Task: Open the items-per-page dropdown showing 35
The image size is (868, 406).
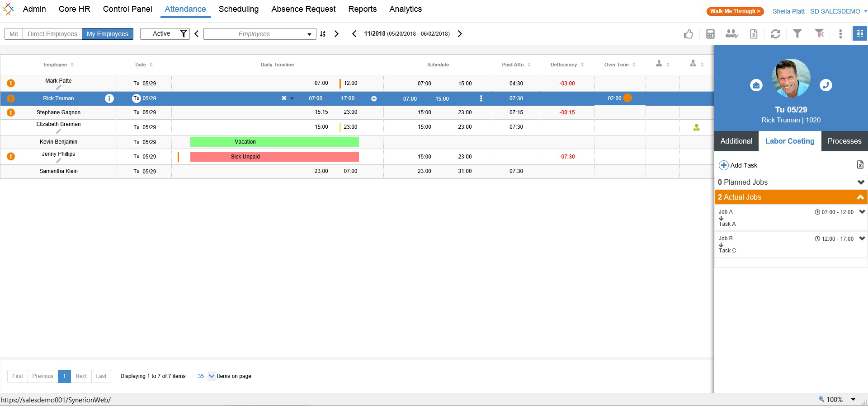Action: 212,376
